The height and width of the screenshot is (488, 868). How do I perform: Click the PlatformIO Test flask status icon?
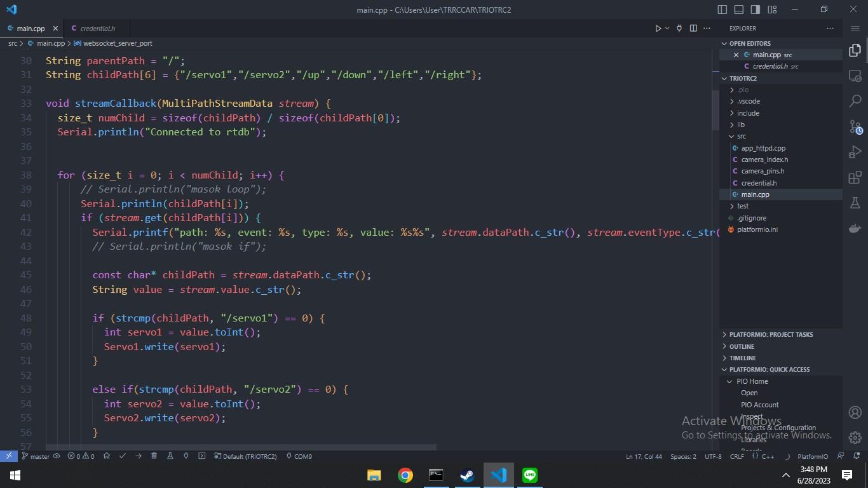(x=170, y=456)
